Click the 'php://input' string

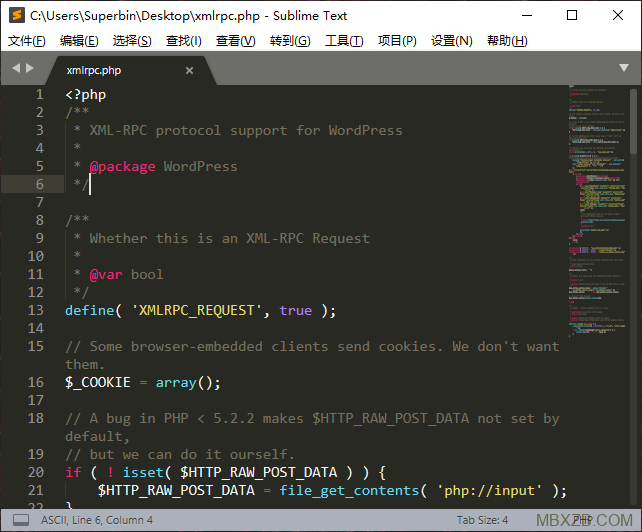click(489, 490)
